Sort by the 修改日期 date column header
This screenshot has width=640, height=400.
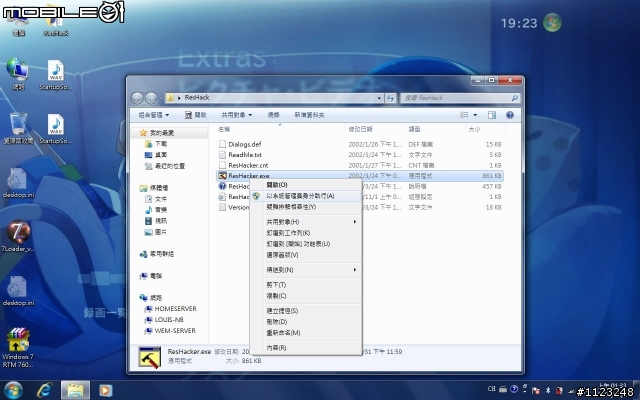point(375,129)
